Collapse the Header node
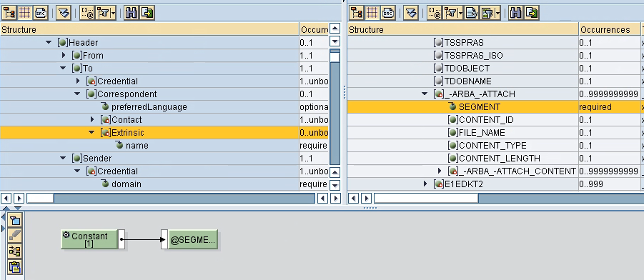Screen dimensions: 644x280 [49, 42]
